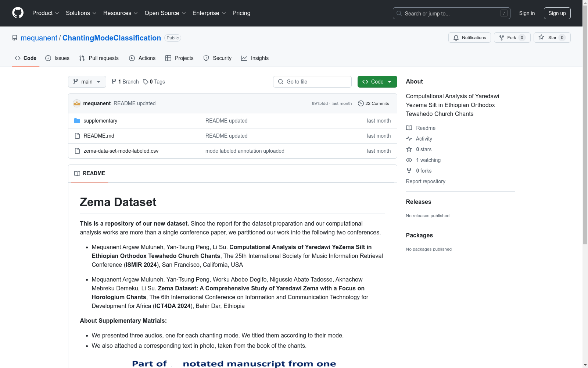Image resolution: width=588 pixels, height=368 pixels.
Task: Click the zema-data-set CSV file icon
Action: click(77, 151)
